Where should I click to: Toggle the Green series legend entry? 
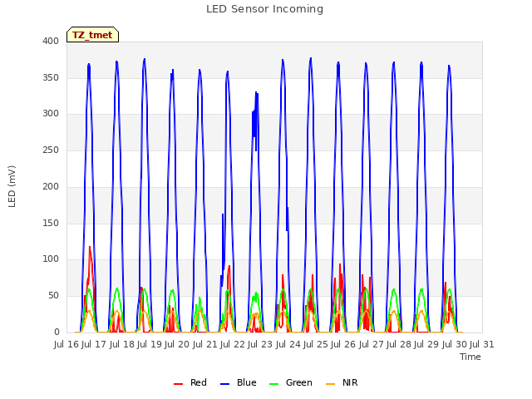coord(290,382)
